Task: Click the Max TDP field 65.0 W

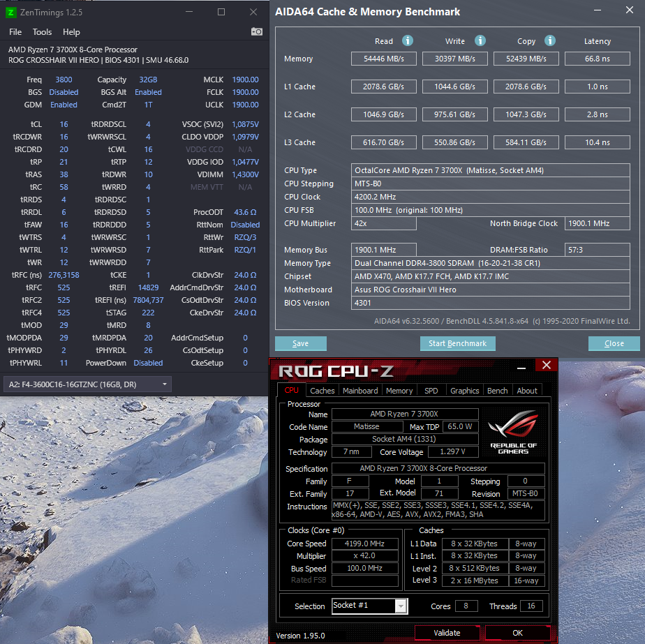Action: [460, 426]
